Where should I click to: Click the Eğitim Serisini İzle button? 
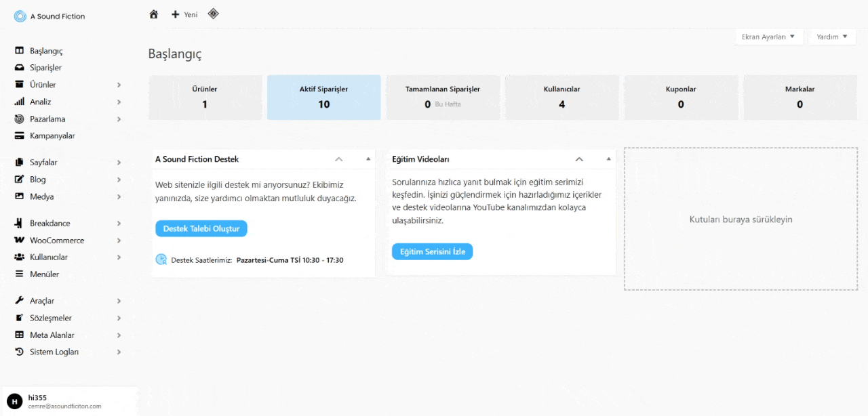click(x=432, y=251)
